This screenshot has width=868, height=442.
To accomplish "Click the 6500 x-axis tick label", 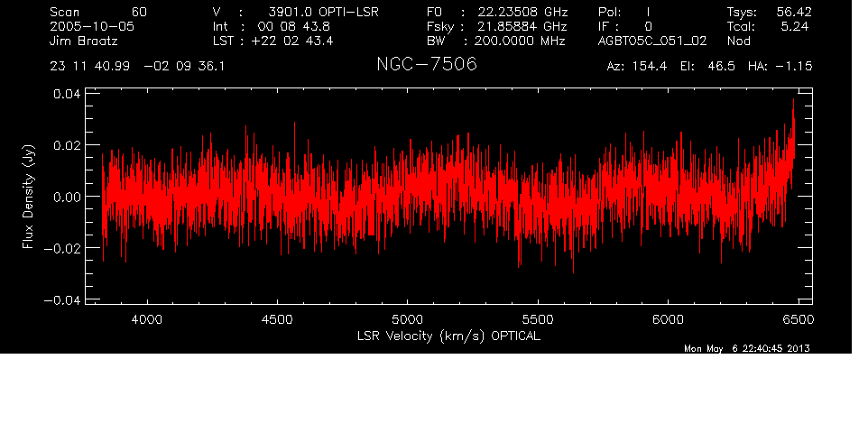I will point(799,319).
